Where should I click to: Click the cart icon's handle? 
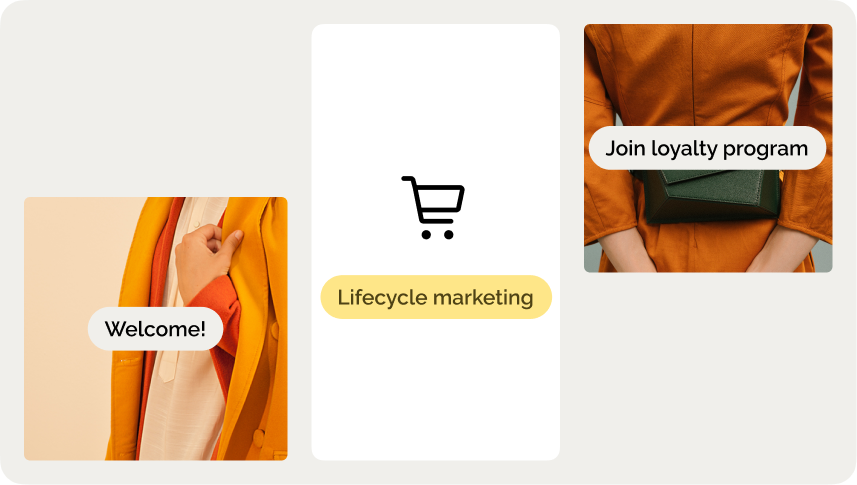click(408, 179)
